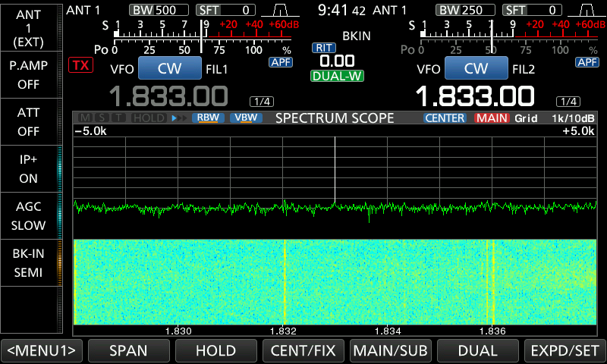Open sub band SFT 0 shift box
Viewport: 607px width, 364px height.
coord(533,10)
